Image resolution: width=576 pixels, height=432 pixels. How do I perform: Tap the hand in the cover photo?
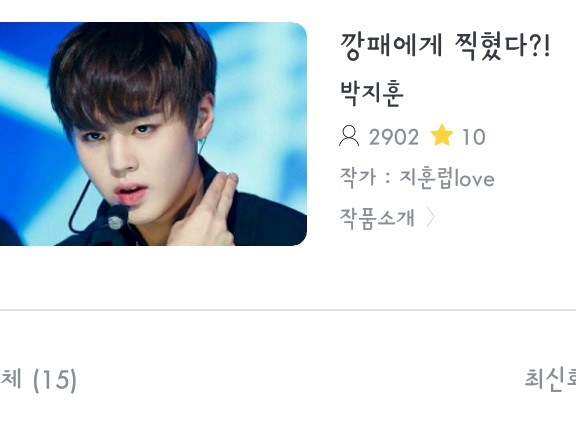pos(206,211)
